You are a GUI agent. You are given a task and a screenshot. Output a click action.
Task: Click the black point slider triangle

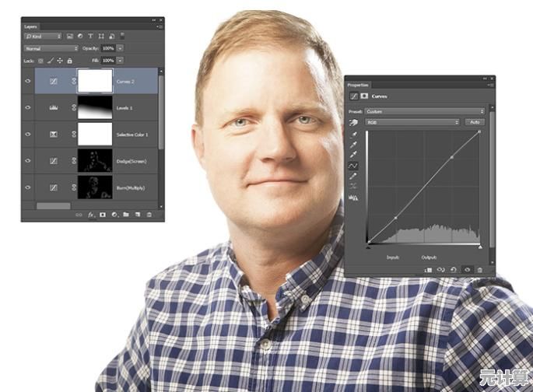click(368, 247)
